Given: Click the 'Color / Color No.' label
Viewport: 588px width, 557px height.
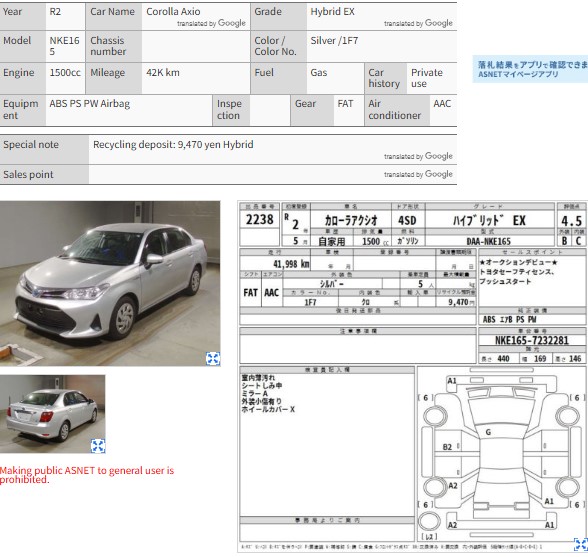Looking at the screenshot, I should tap(275, 46).
